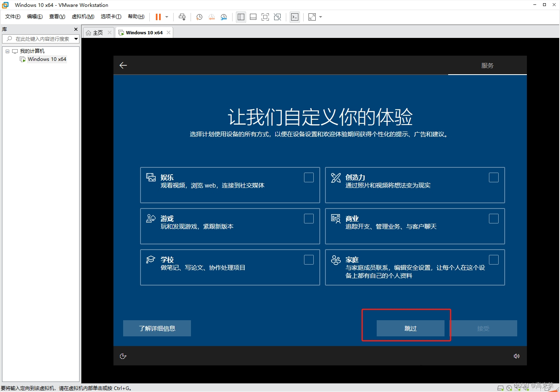Click the 家庭 people icon
Screen dimensions: 560x392
(336, 260)
